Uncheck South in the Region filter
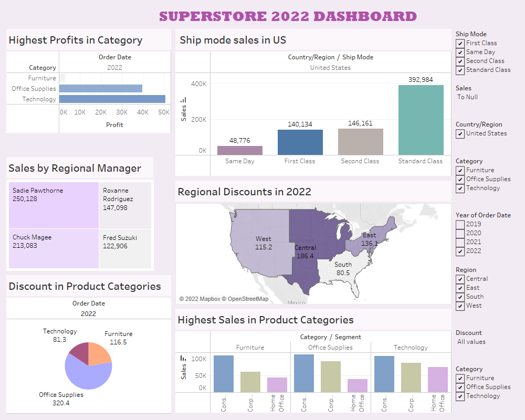Image resolution: width=525 pixels, height=420 pixels. click(460, 297)
